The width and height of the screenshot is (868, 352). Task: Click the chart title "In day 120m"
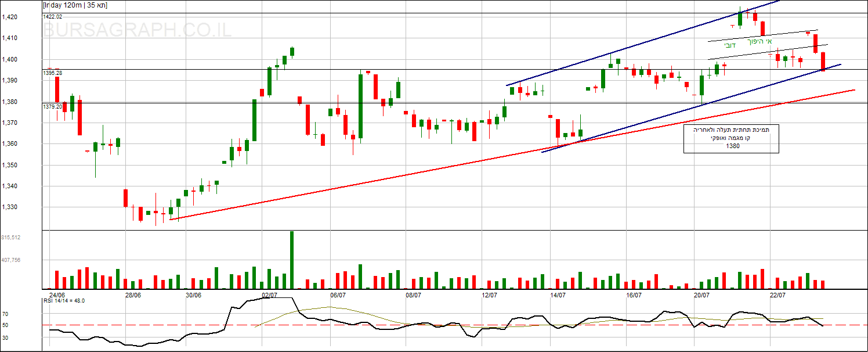[75, 5]
